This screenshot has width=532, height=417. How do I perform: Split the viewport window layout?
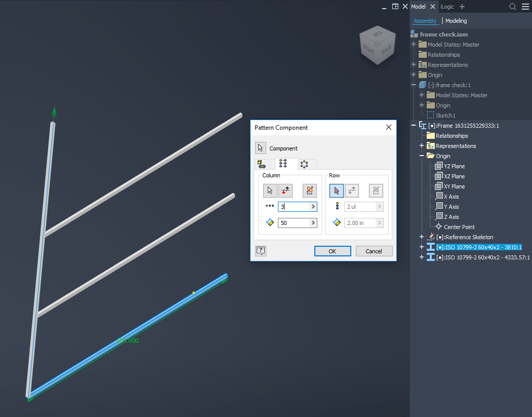[x=395, y=7]
